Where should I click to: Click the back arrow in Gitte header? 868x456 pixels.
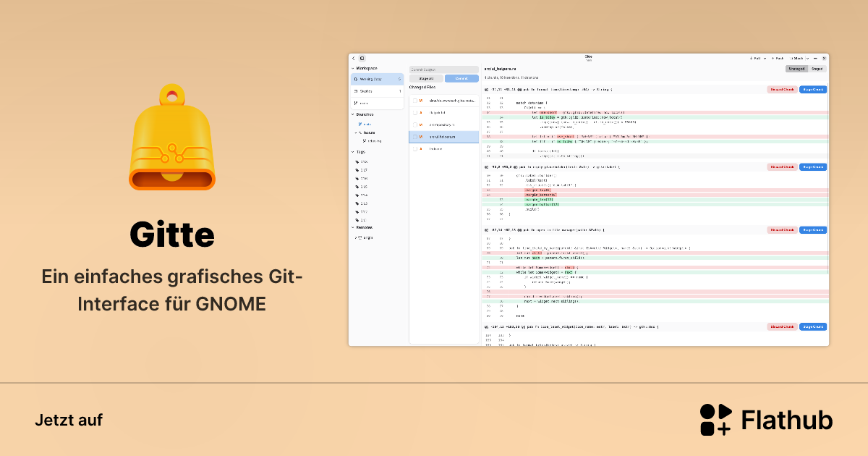coord(354,58)
